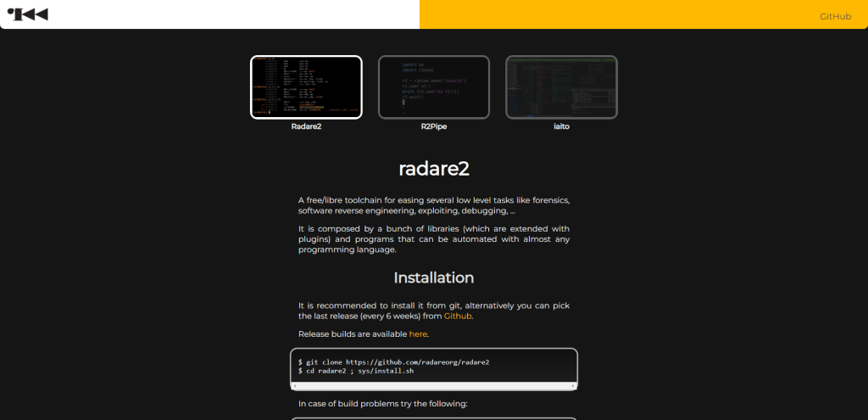This screenshot has width=868, height=420.
Task: Click the horizontal scrollbar track of the git clone box
Action: click(434, 386)
